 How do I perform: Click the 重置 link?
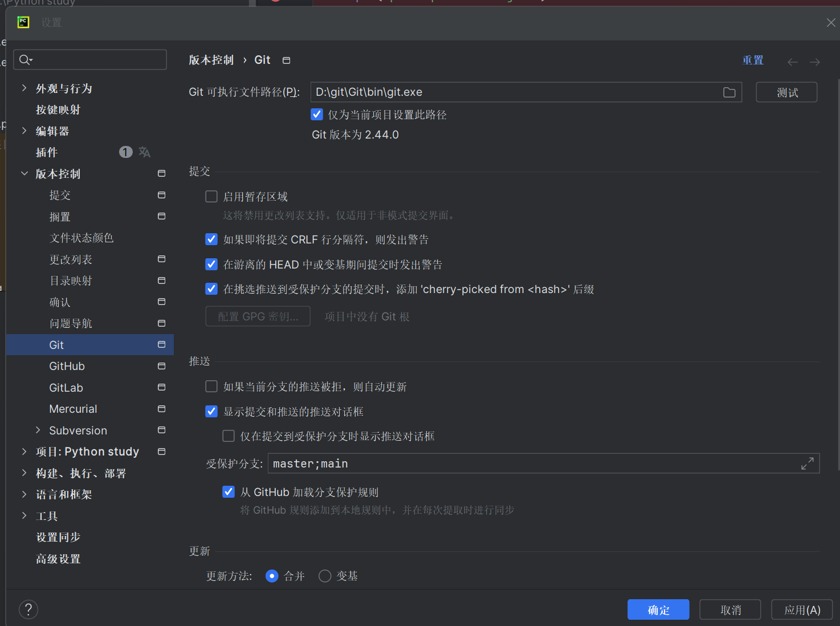[x=753, y=60]
